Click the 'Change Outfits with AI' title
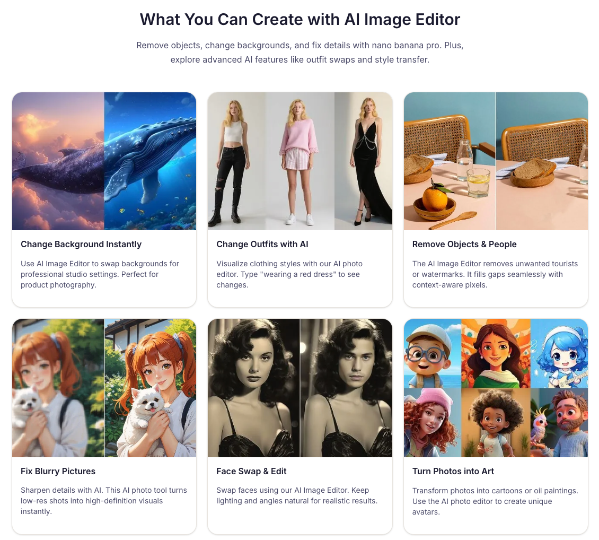This screenshot has height=540, width=599. [262, 244]
